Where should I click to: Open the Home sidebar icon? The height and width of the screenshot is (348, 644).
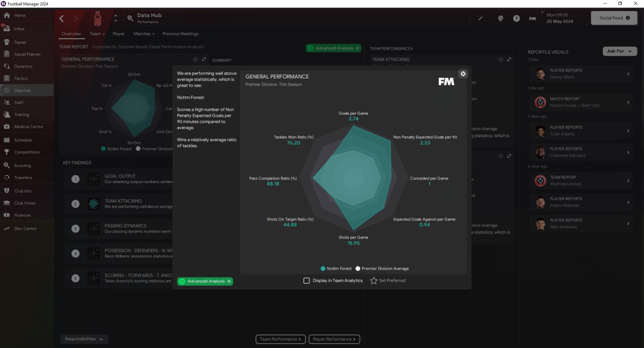pos(7,16)
